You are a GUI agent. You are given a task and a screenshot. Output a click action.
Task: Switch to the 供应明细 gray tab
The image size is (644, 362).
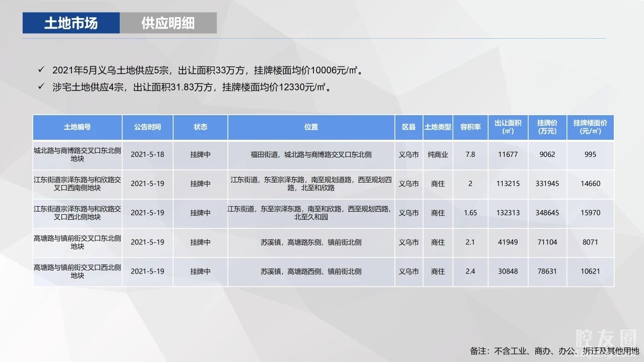[x=168, y=23]
